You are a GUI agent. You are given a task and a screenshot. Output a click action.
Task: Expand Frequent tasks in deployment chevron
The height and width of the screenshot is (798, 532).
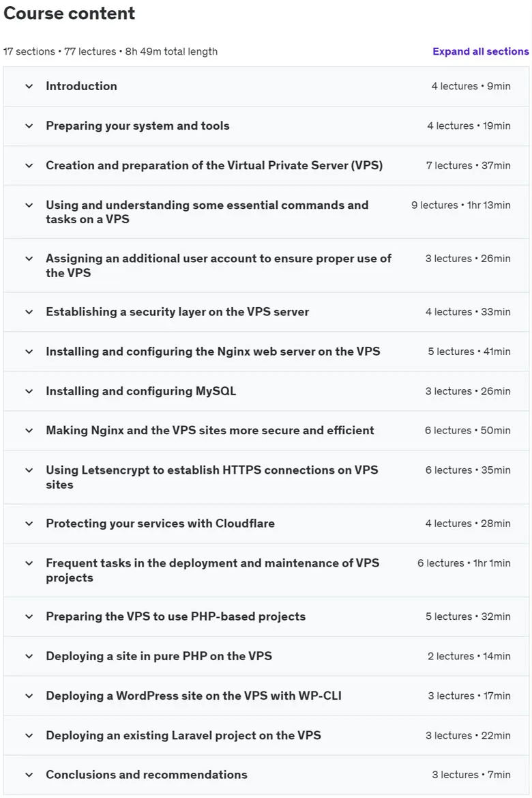(29, 563)
